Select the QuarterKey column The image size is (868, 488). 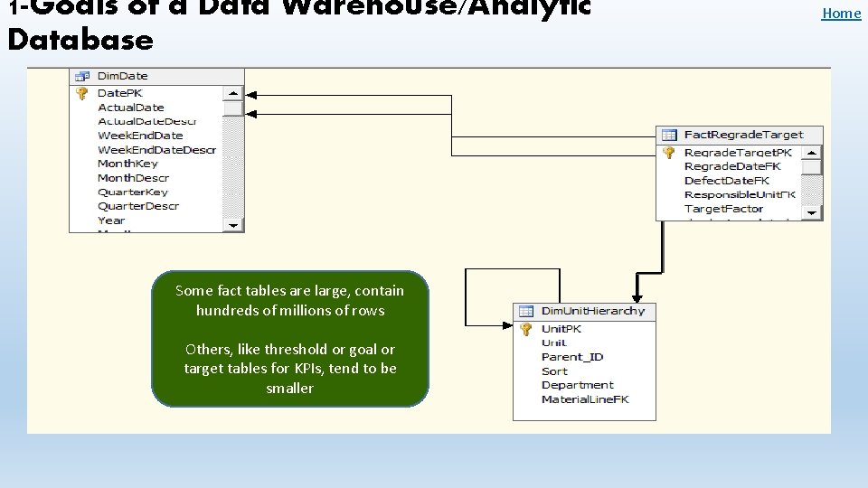[132, 192]
